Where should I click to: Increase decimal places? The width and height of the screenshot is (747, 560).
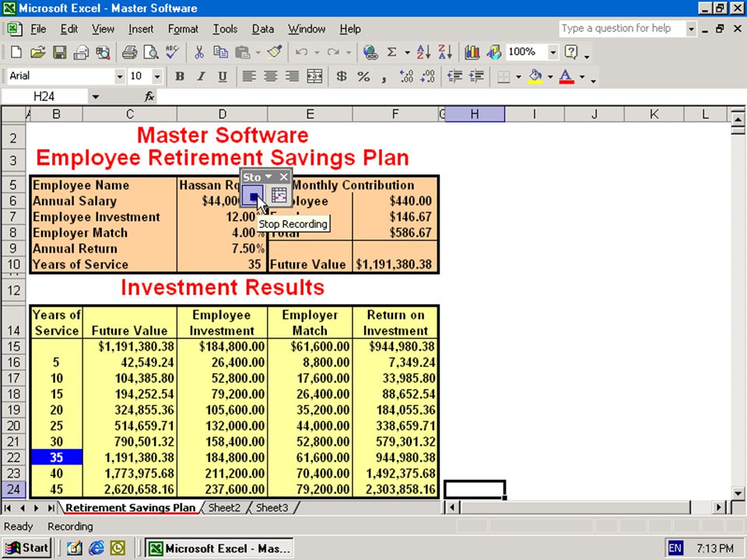tap(406, 76)
